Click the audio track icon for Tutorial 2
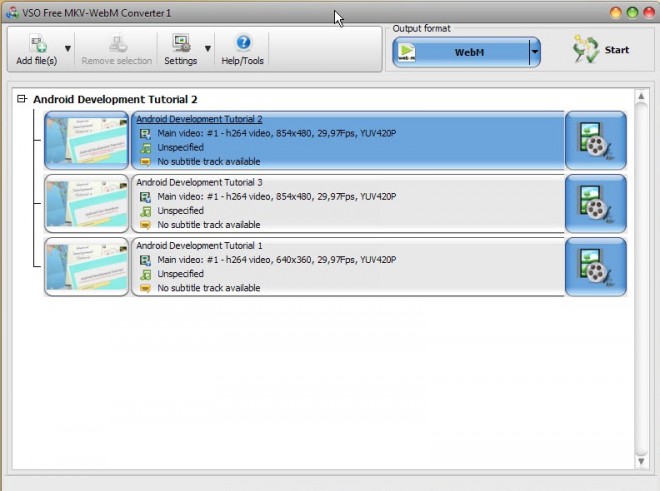660x491 pixels. click(145, 148)
